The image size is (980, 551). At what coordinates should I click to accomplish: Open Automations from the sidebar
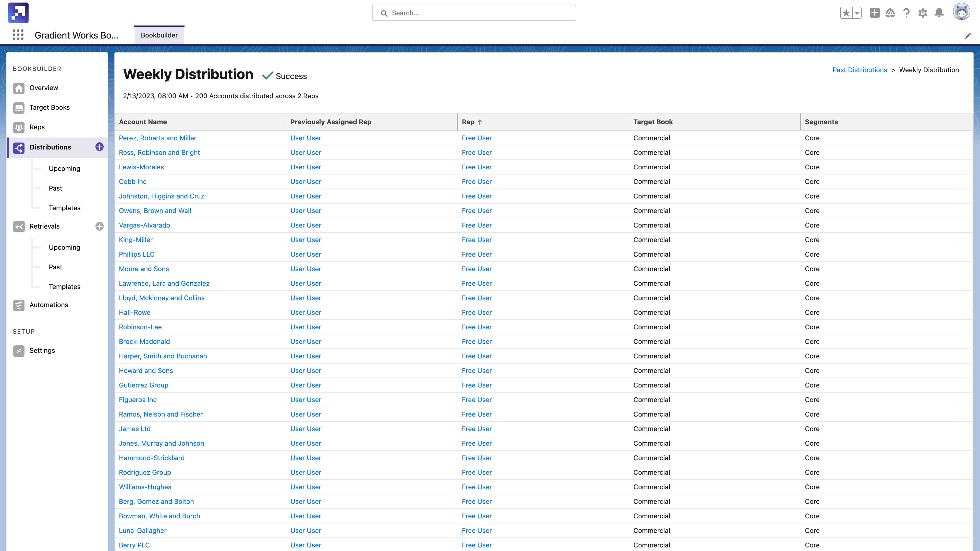pos(49,305)
